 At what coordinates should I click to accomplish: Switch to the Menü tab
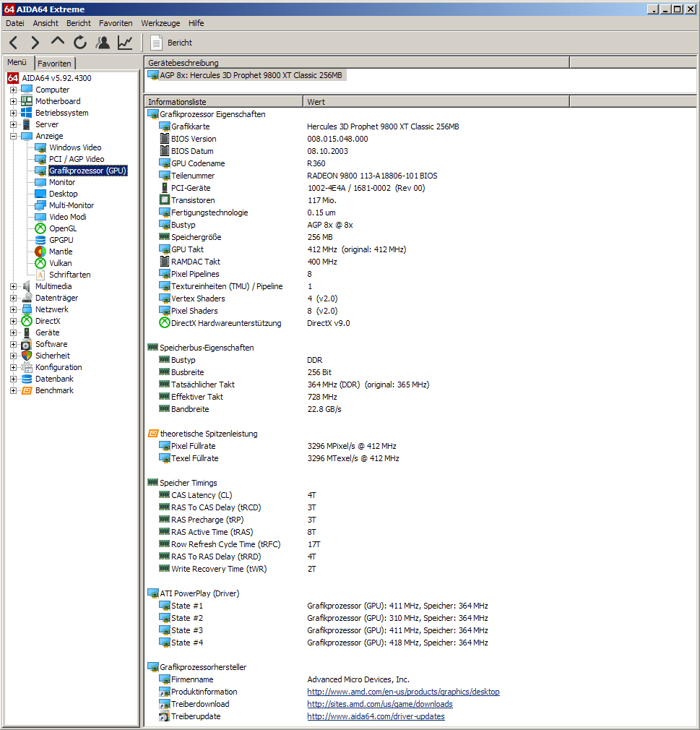click(x=17, y=62)
